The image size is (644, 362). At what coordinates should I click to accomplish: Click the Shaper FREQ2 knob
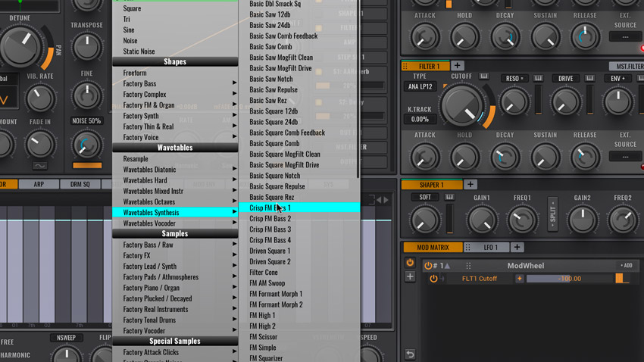(623, 220)
